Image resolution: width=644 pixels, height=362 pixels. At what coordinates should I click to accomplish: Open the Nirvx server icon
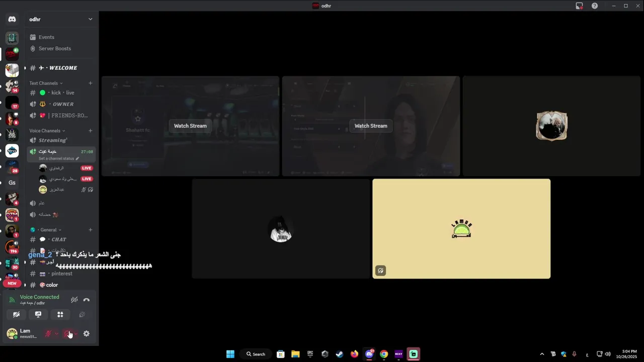click(x=12, y=151)
